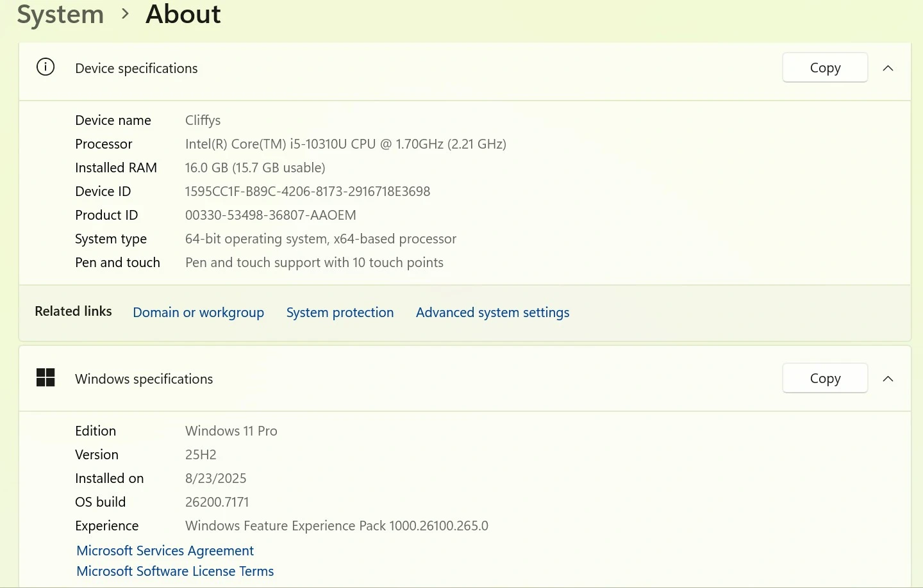Go back to System in the breadcrumb
The image size is (923, 588).
tap(60, 14)
